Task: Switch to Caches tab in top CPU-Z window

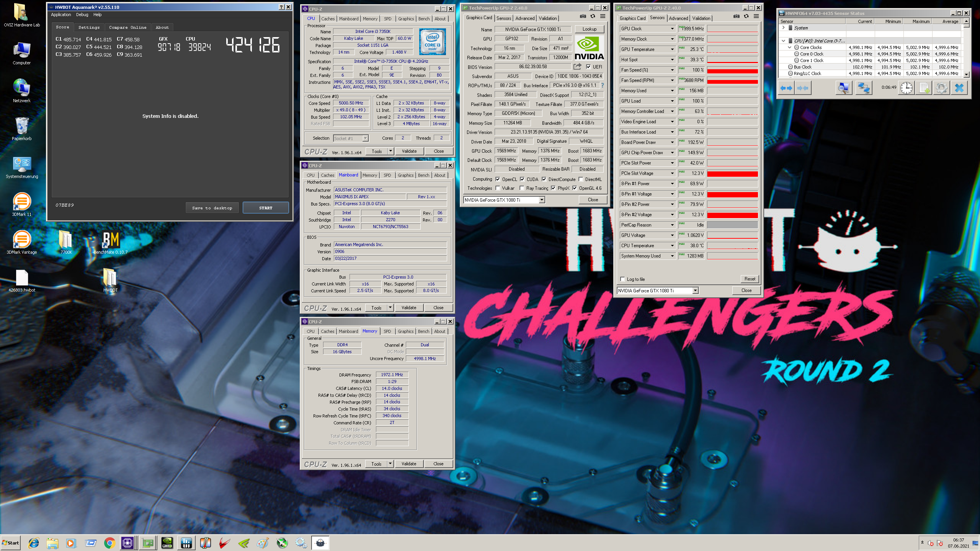Action: [328, 18]
